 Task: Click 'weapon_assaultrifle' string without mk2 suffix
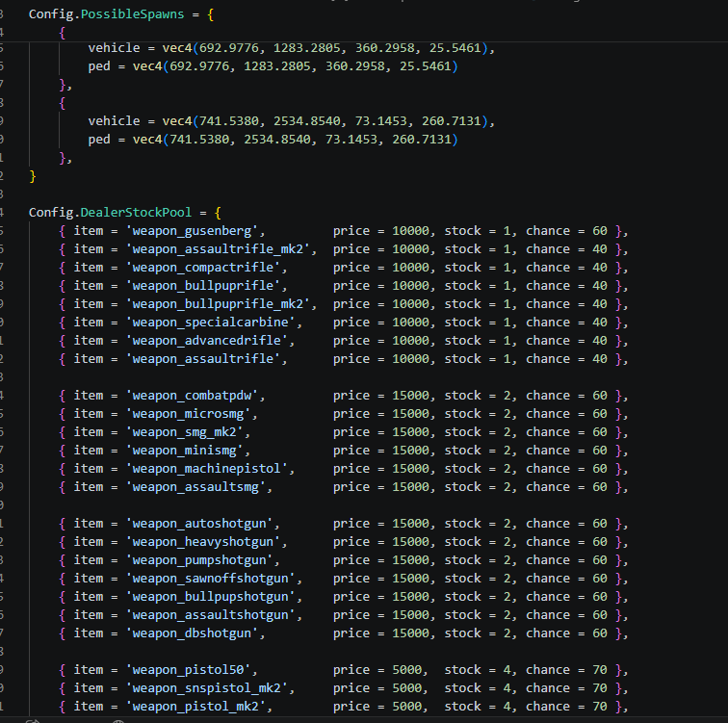point(203,359)
